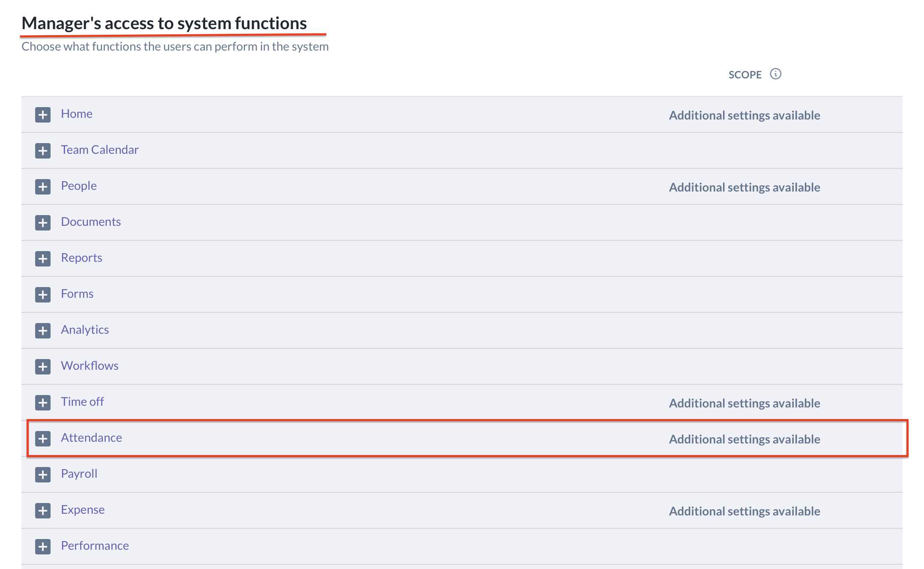Click the Payroll label text
This screenshot has width=924, height=569.
pyautogui.click(x=79, y=473)
